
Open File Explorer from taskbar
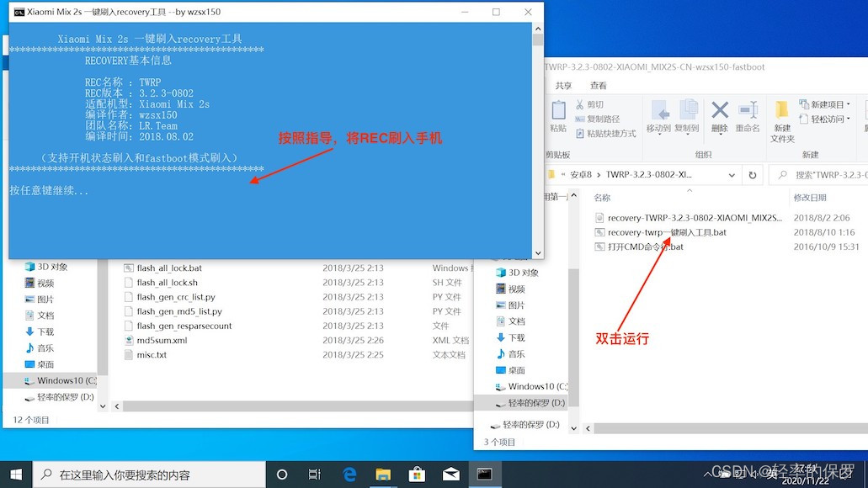click(x=383, y=475)
